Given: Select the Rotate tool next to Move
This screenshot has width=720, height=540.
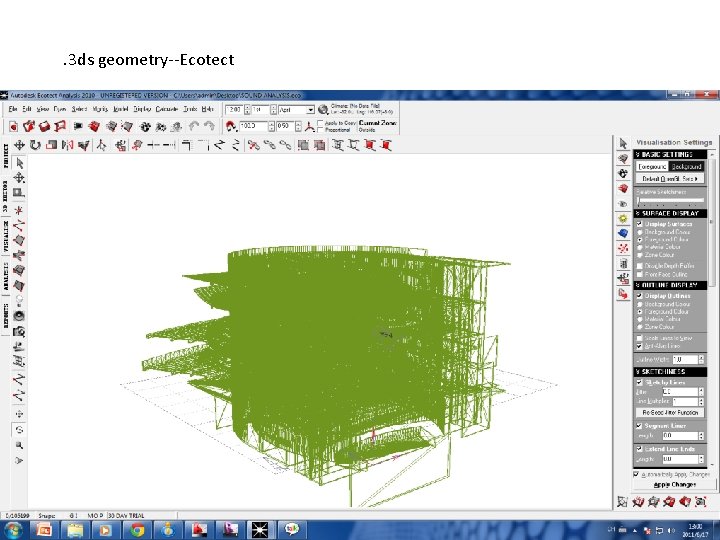Looking at the screenshot, I should 35,146.
